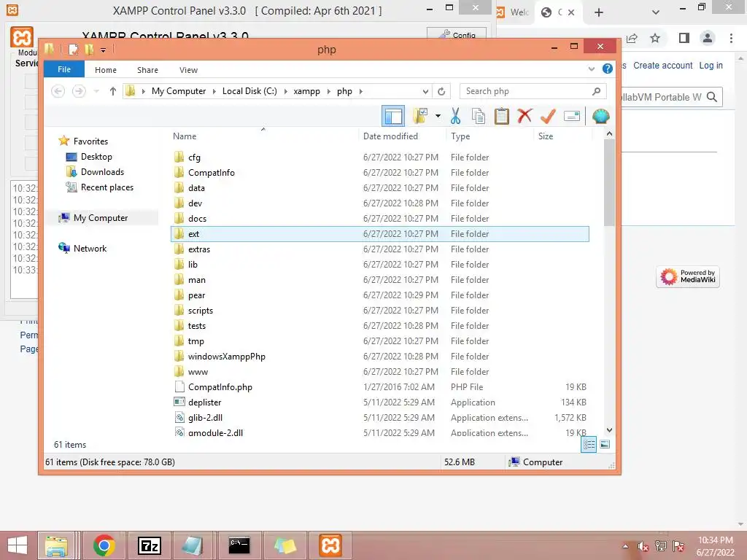Screen dimensions: 747x560
Task: Click the red X Delete icon
Action: pyautogui.click(x=525, y=116)
